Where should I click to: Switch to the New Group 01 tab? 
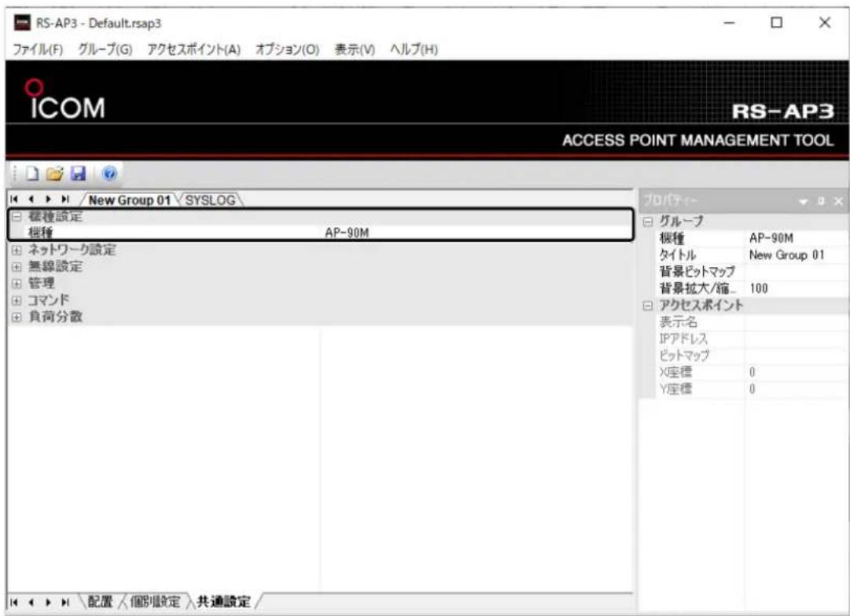pos(130,200)
